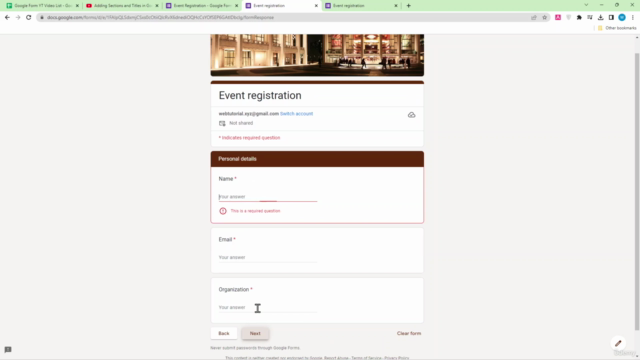640x360 pixels.
Task: Click the '* Indicates required question' note
Action: 249,138
